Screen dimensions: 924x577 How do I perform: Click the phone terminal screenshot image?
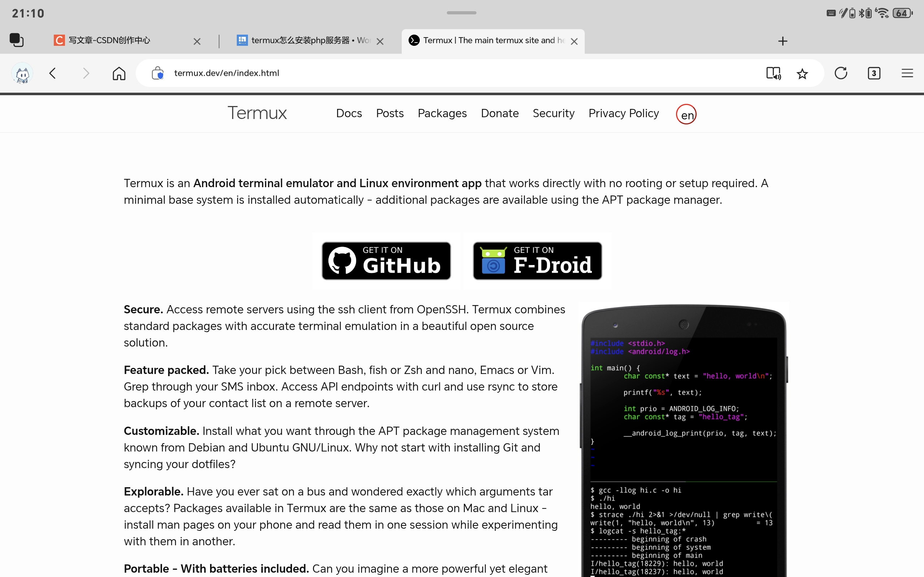(x=684, y=439)
